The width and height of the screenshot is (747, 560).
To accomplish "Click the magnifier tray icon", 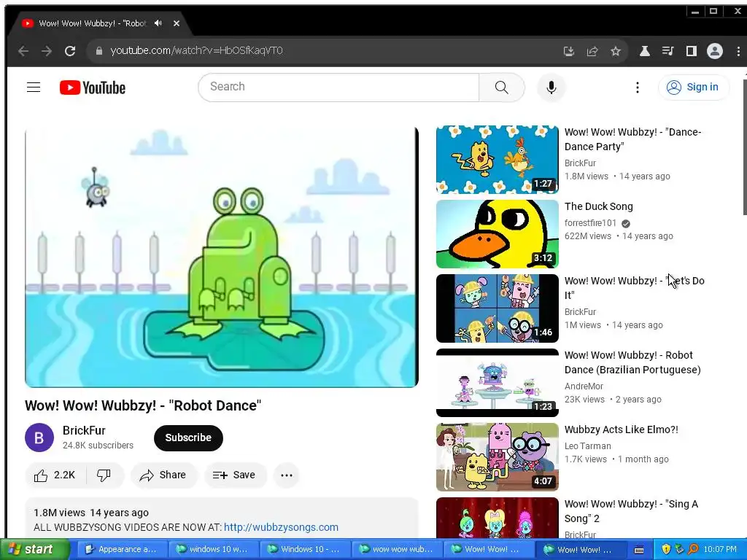I will pyautogui.click(x=693, y=550).
